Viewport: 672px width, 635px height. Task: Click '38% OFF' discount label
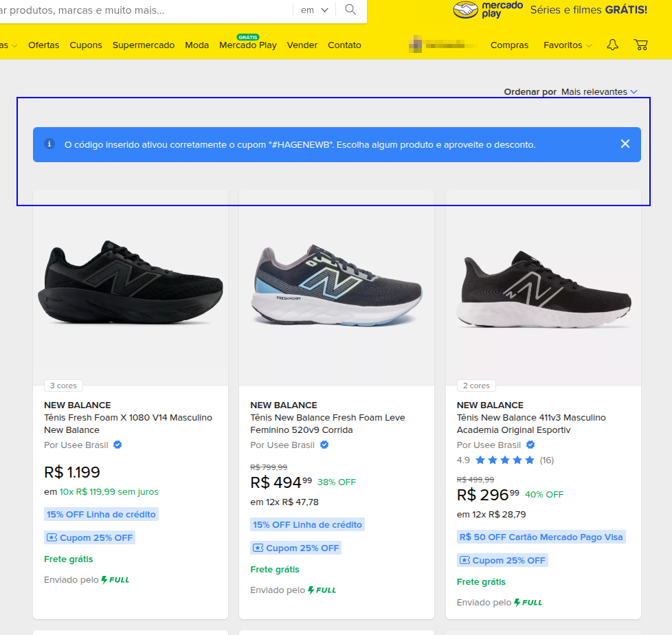coord(337,482)
